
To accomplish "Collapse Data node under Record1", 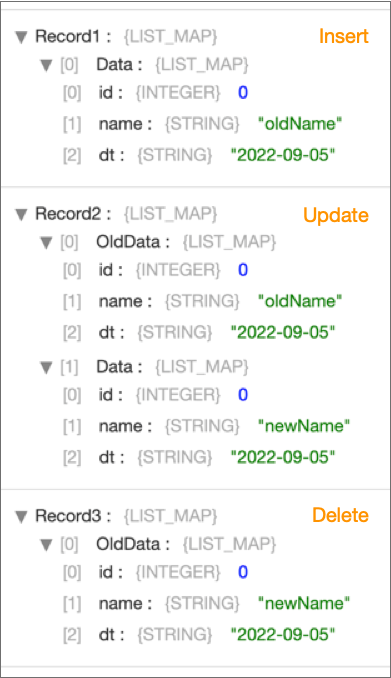I will tap(46, 66).
